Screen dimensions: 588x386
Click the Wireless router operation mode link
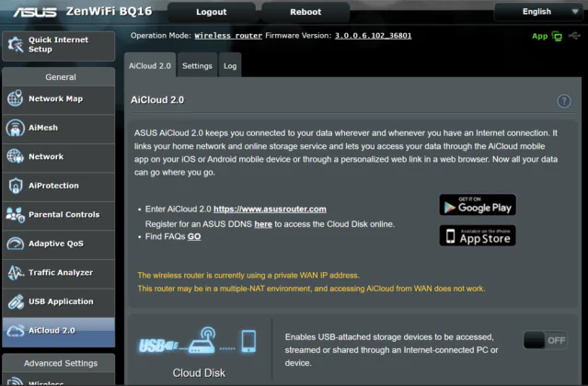click(x=228, y=36)
